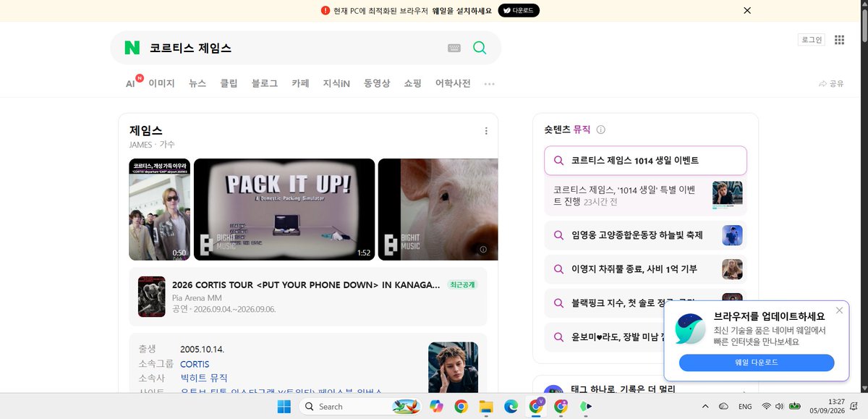868x419 pixels.
Task: Play the 0:50 airport video thumbnail
Action: [159, 209]
